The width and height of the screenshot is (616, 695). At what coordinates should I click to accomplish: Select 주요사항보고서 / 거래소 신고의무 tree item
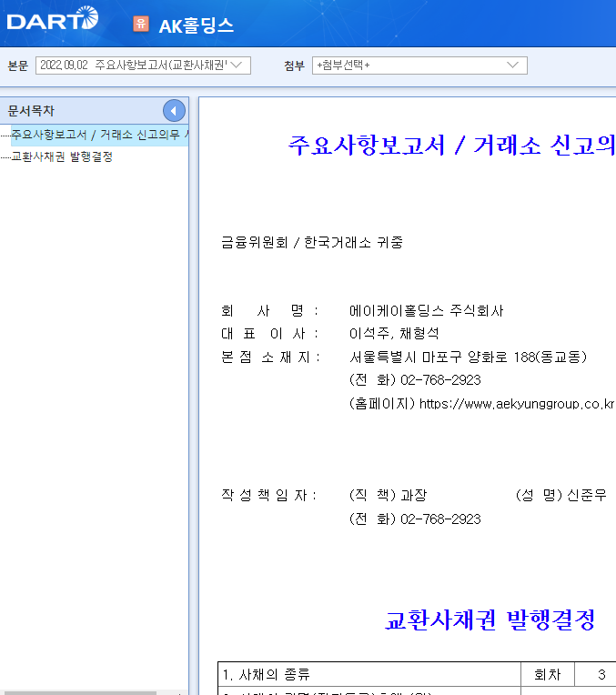coord(100,135)
